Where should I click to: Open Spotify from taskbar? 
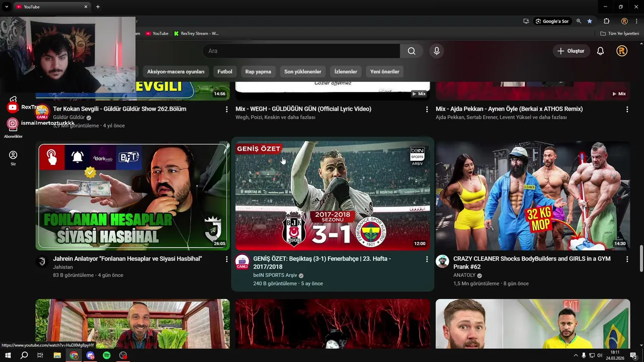107,355
